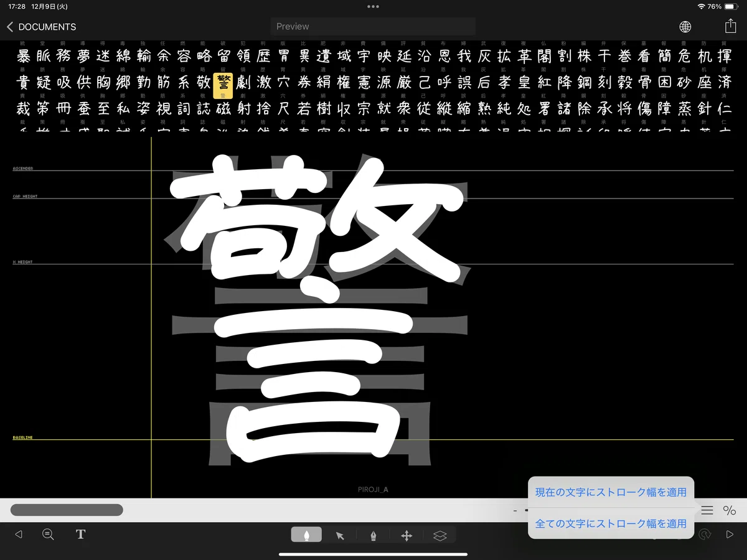747x560 pixels.
Task: Select highlighted glyph 警 in glyph strip
Action: tap(223, 85)
